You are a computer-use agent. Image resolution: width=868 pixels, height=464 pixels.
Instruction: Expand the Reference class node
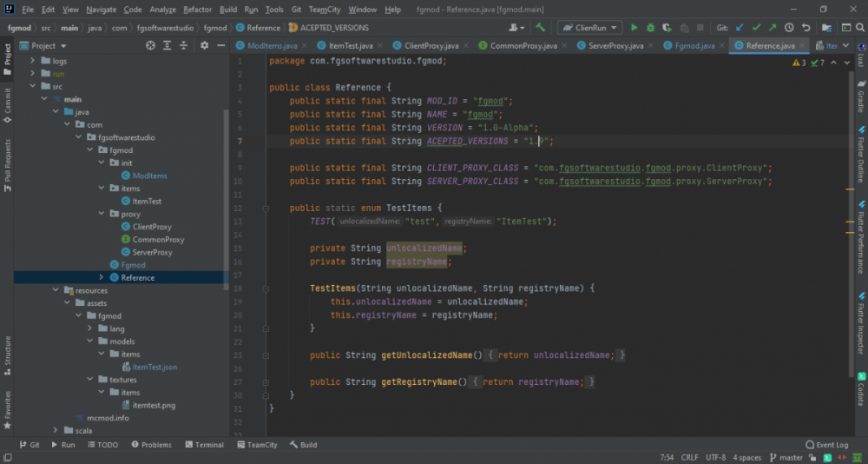(x=101, y=277)
